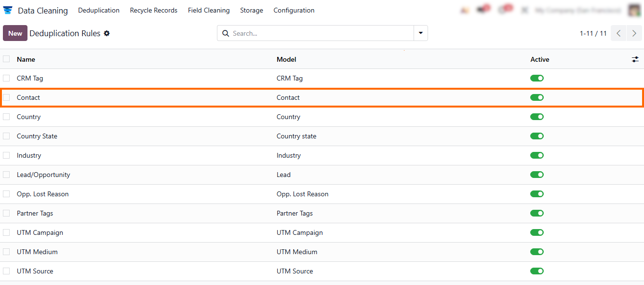Click the New button to create a rule
644x285 pixels.
(x=15, y=33)
